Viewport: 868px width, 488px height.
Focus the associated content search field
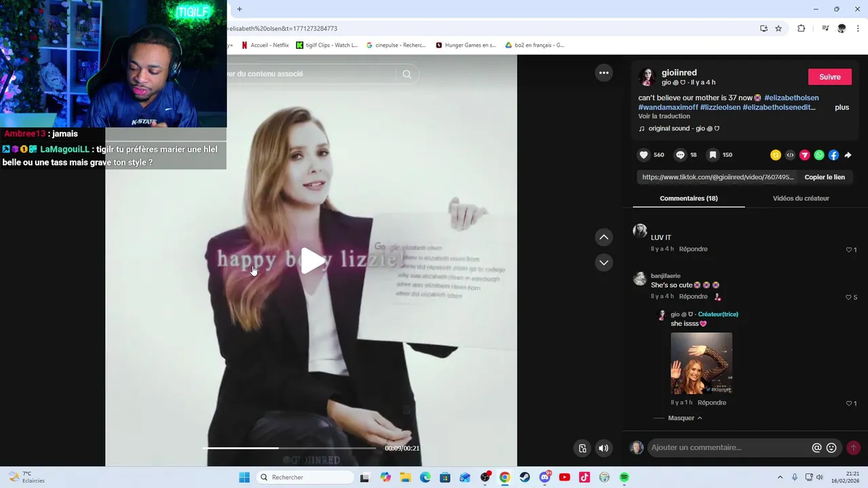(x=311, y=74)
